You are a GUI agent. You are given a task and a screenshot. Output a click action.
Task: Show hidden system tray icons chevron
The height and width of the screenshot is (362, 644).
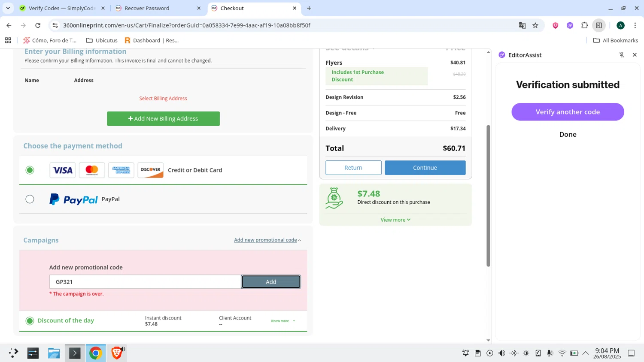tap(586, 353)
